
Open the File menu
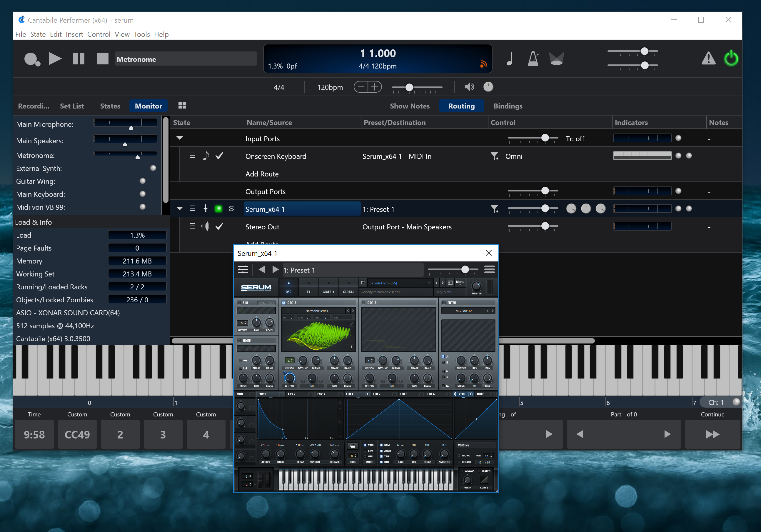click(21, 34)
